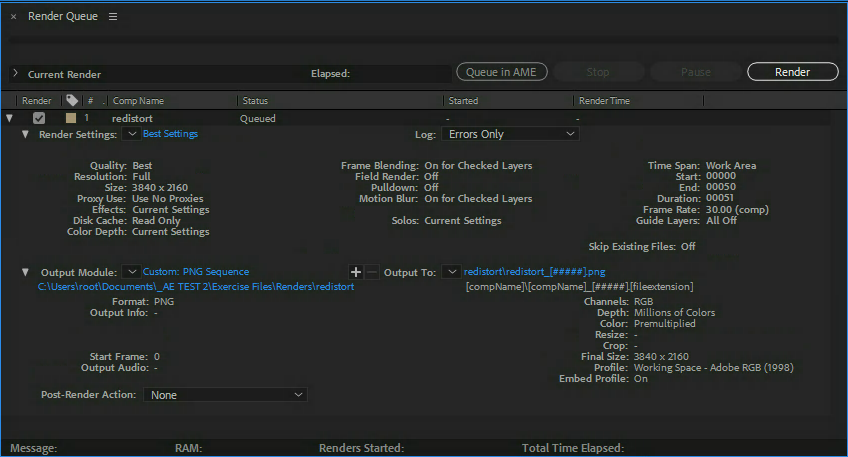
Task: Open the Output Module template dropdown arrow
Action: (132, 272)
